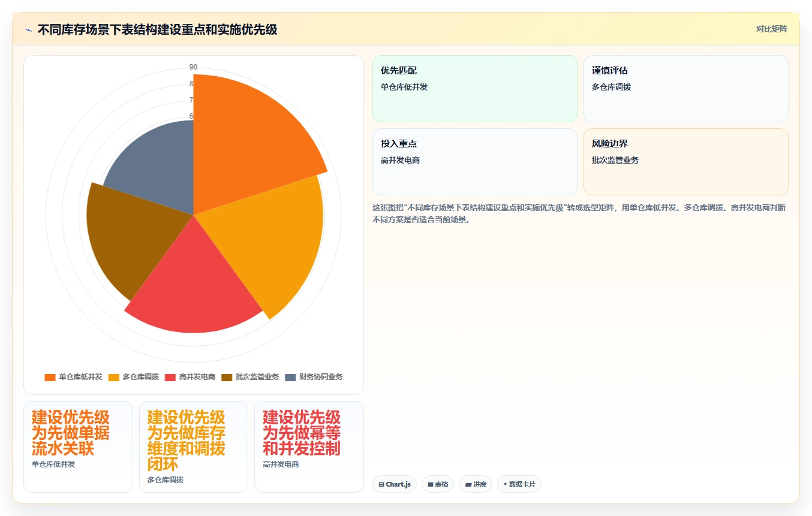Screen dimensions: 812x516
Task: Click the description paragraph starting 这张图把
Action: pyautogui.click(x=579, y=213)
